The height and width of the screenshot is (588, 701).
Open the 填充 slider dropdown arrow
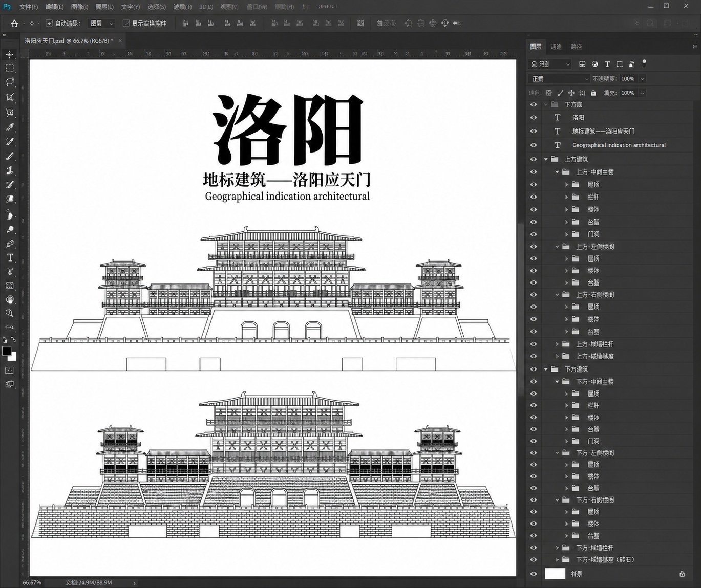643,93
